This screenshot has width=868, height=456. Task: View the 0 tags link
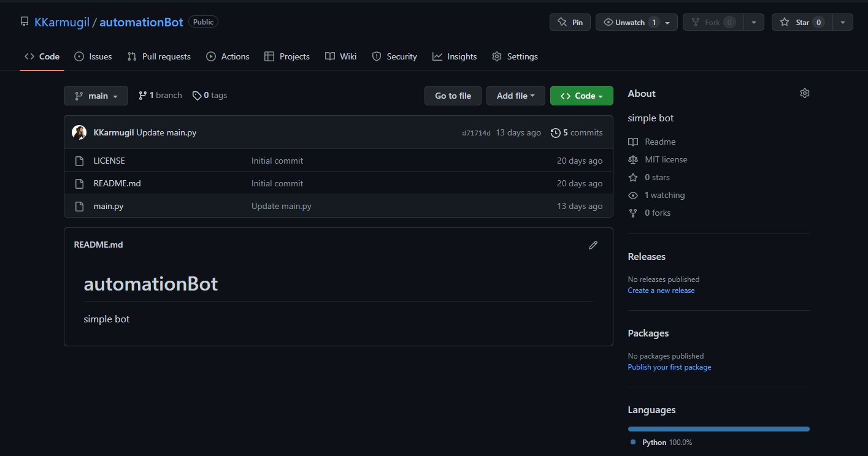(x=210, y=96)
